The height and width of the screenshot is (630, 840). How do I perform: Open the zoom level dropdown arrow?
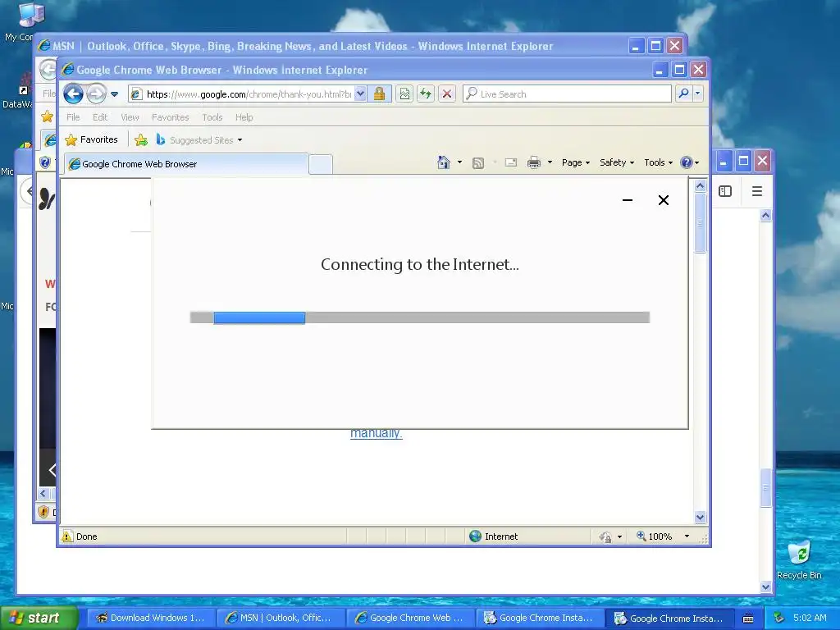(x=687, y=536)
